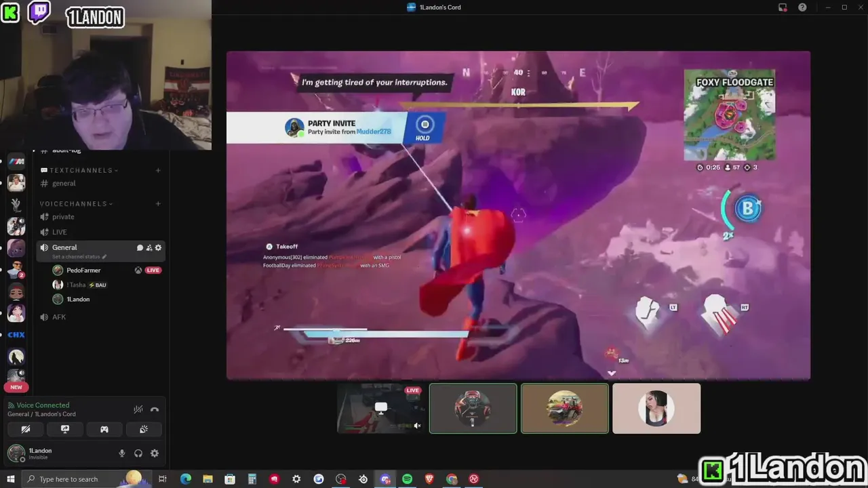Open Calculator from the taskbar
The height and width of the screenshot is (488, 868).
252,479
